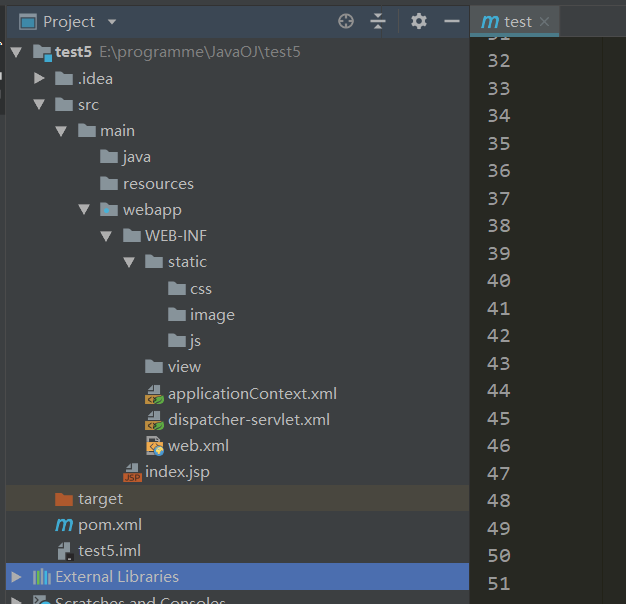
Task: Select the External Libraries label
Action: click(x=117, y=577)
